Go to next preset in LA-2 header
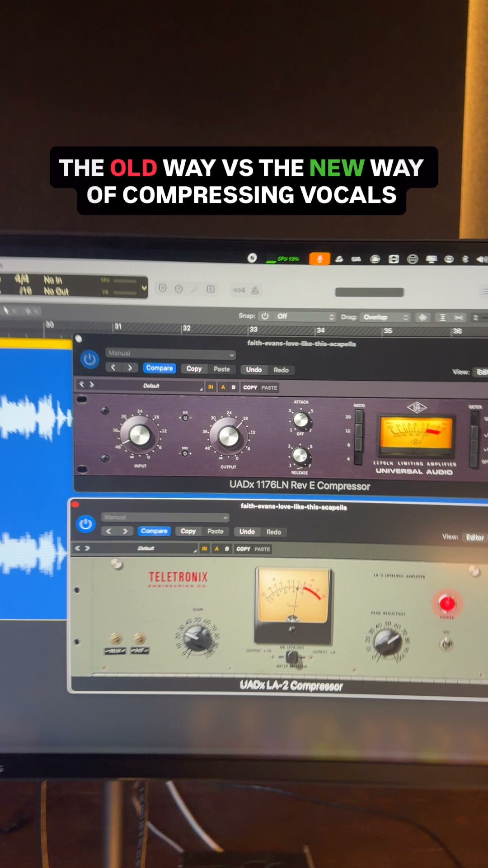Viewport: 488px width, 868px height. click(125, 531)
